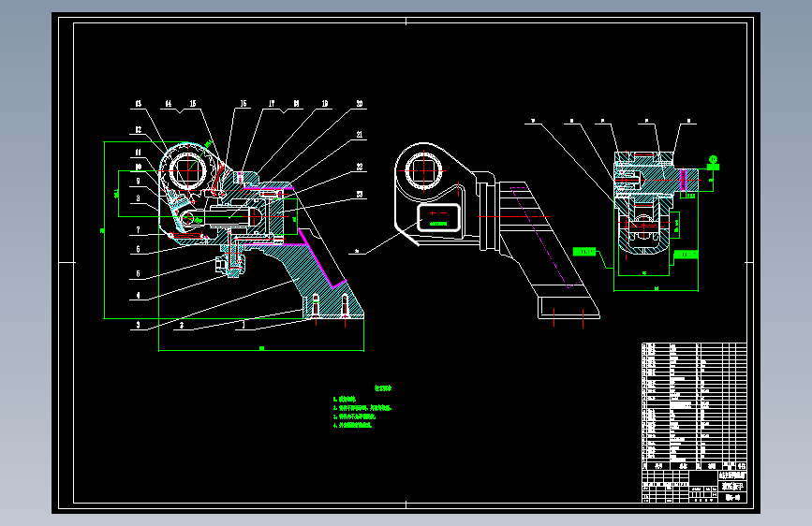Select part balloon number 4

[139, 296]
